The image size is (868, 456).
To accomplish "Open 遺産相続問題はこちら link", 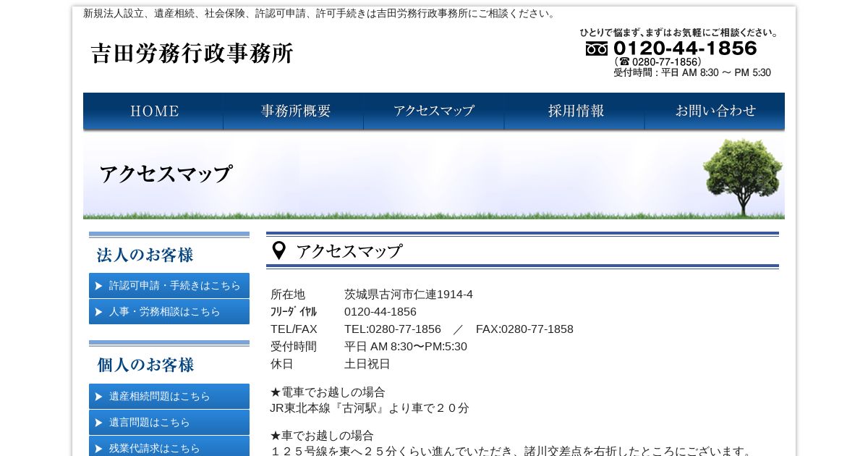I will pyautogui.click(x=169, y=396).
